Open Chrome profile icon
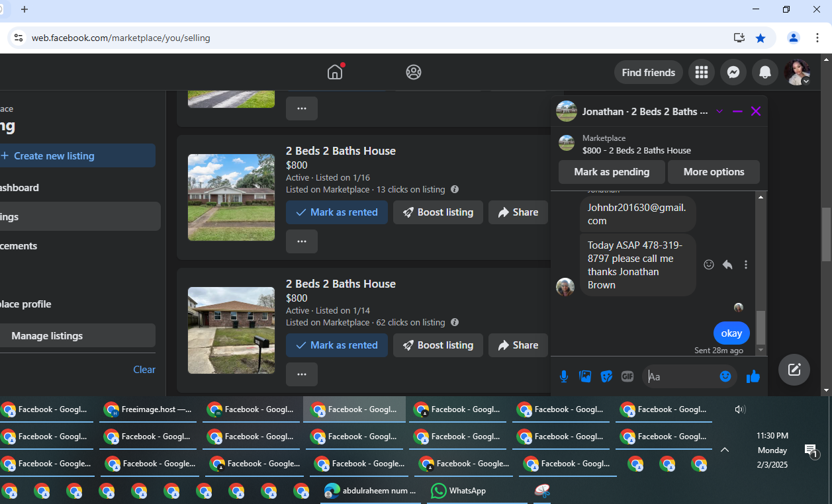The height and width of the screenshot is (504, 832). click(x=794, y=38)
